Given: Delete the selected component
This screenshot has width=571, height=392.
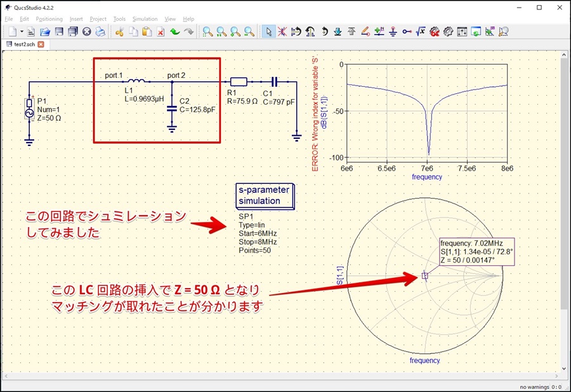Looking at the screenshot, I should [x=161, y=32].
